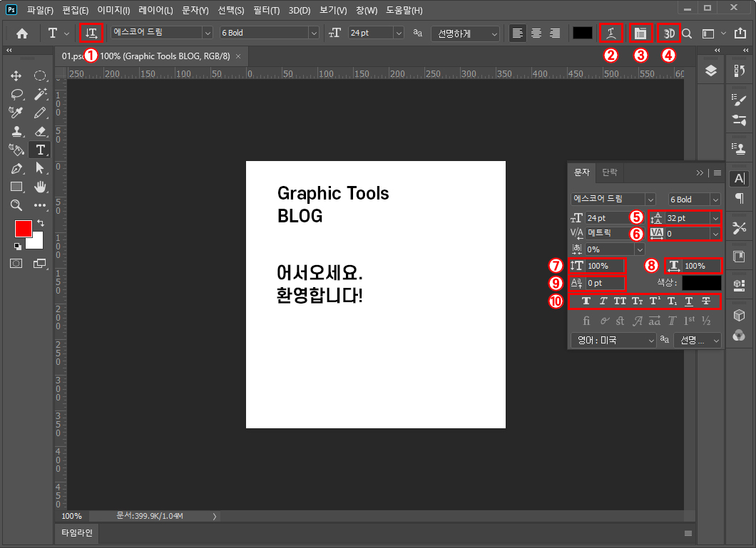Open the 필터(T) menu
The width and height of the screenshot is (756, 548).
click(x=267, y=10)
